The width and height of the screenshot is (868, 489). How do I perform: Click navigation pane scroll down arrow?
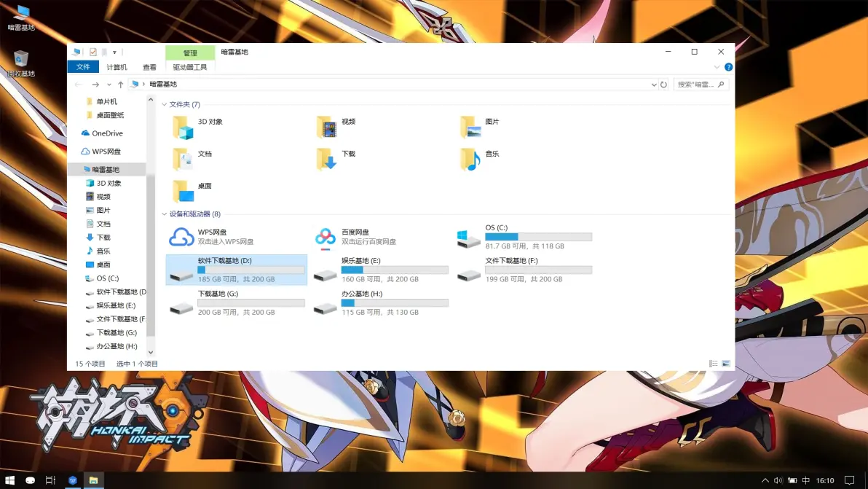pyautogui.click(x=151, y=352)
